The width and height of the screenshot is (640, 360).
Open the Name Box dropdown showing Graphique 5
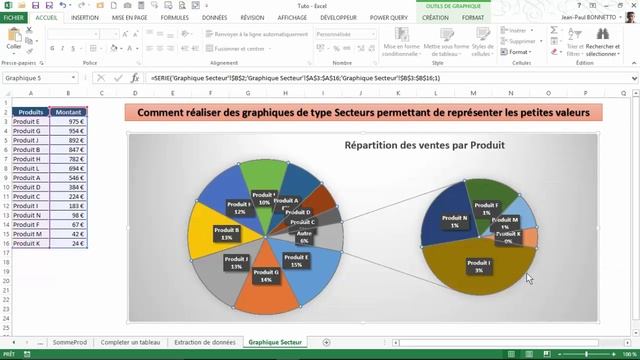[x=73, y=78]
